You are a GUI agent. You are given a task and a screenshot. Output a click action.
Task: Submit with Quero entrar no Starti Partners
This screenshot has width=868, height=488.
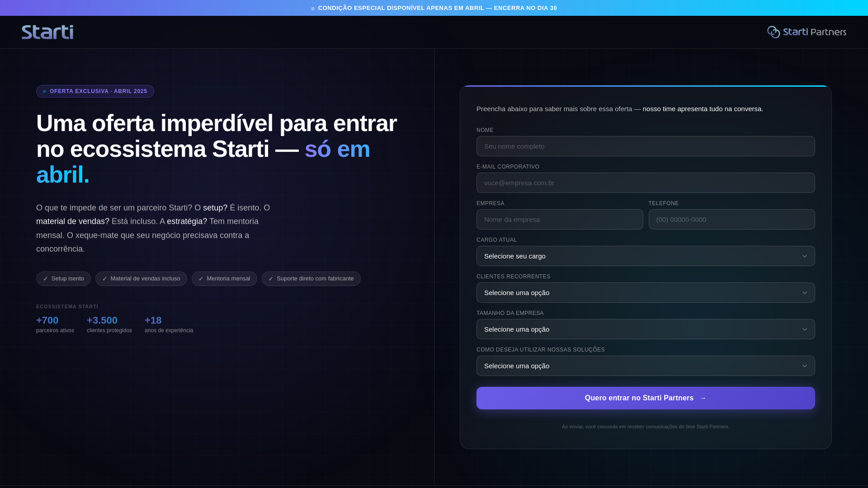click(x=646, y=398)
